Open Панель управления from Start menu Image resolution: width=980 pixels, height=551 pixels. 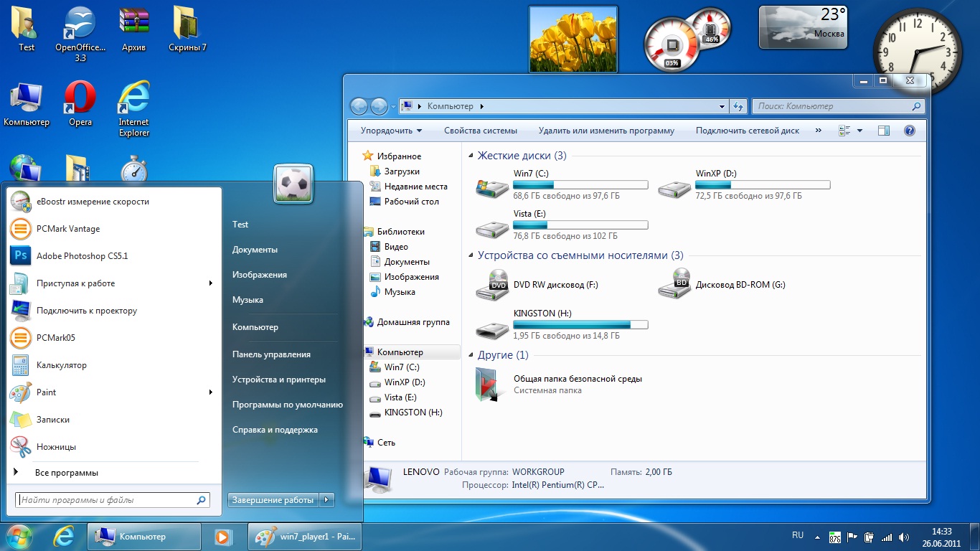click(271, 354)
